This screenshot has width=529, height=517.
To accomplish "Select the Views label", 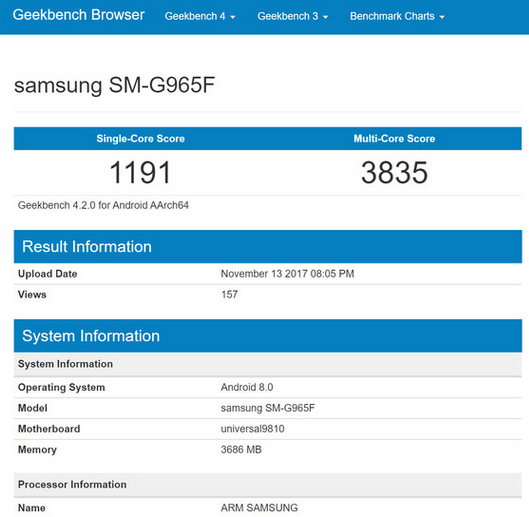I will pos(32,294).
